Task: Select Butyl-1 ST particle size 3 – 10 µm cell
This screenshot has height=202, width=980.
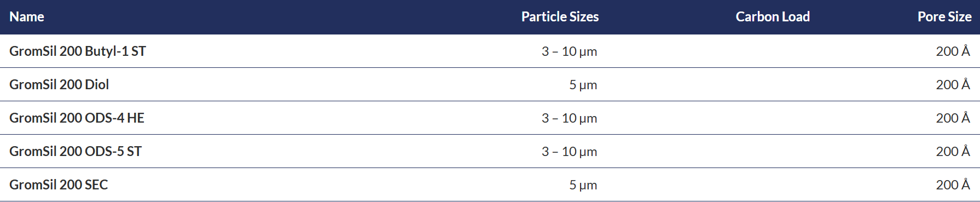Action: coord(569,51)
